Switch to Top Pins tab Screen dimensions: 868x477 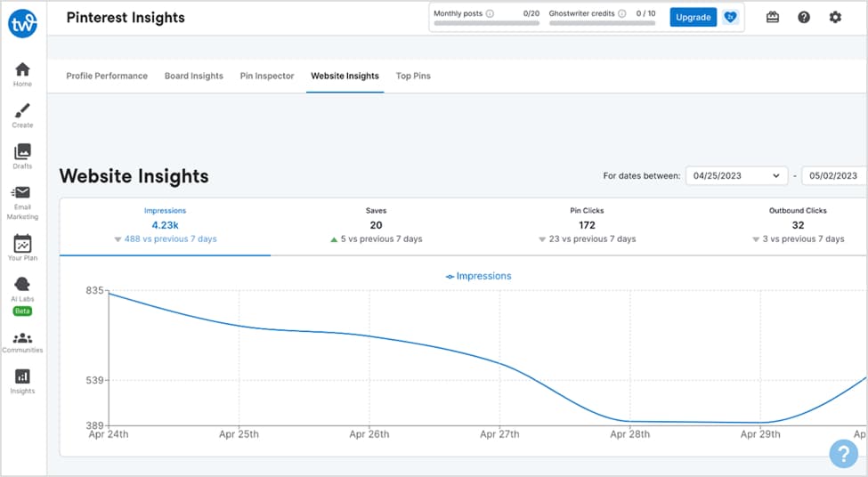coord(413,76)
